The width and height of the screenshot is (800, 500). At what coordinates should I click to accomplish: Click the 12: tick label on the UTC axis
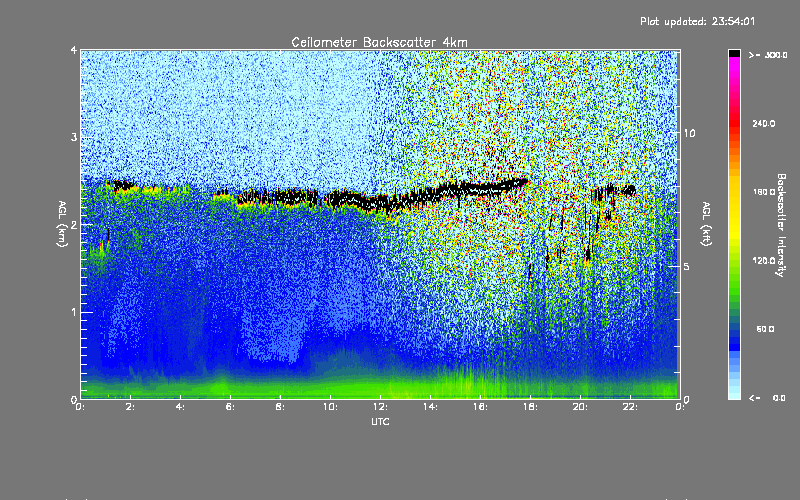(x=380, y=407)
